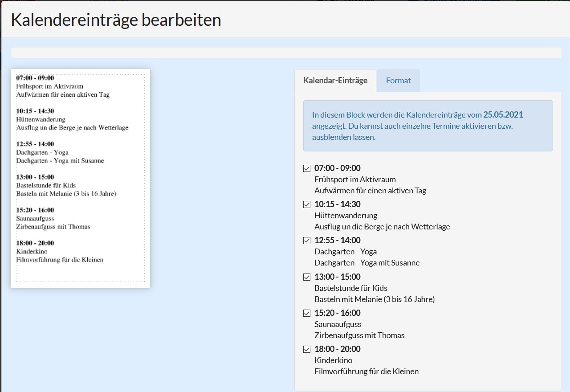Uncheck the 07:00 - 09:00 Frühsport entry checkbox

307,168
